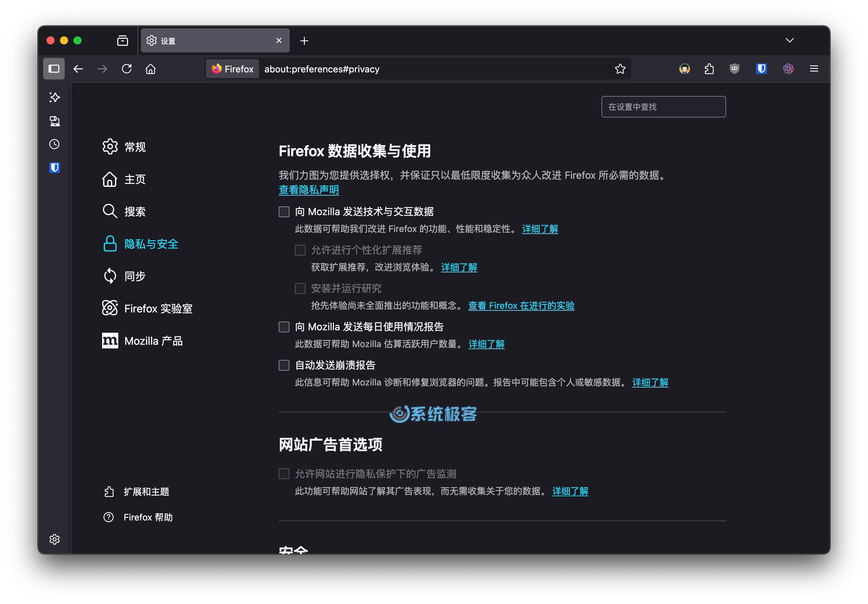The image size is (868, 604).
Task: Enable 自动发送崩溃报告 checkbox
Action: point(284,365)
